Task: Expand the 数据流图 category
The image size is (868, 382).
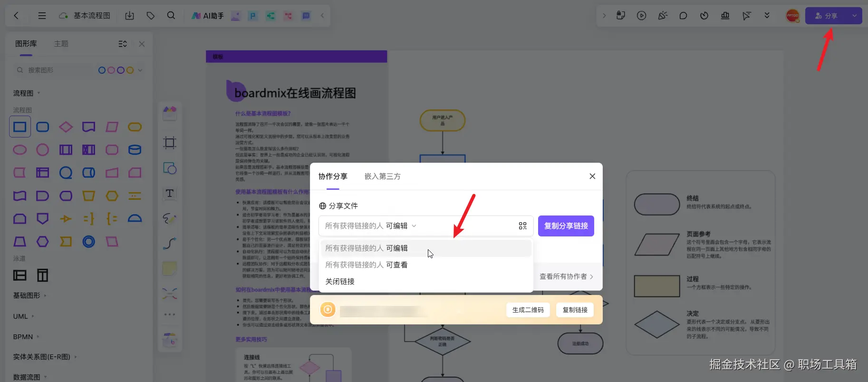Action: pos(30,377)
